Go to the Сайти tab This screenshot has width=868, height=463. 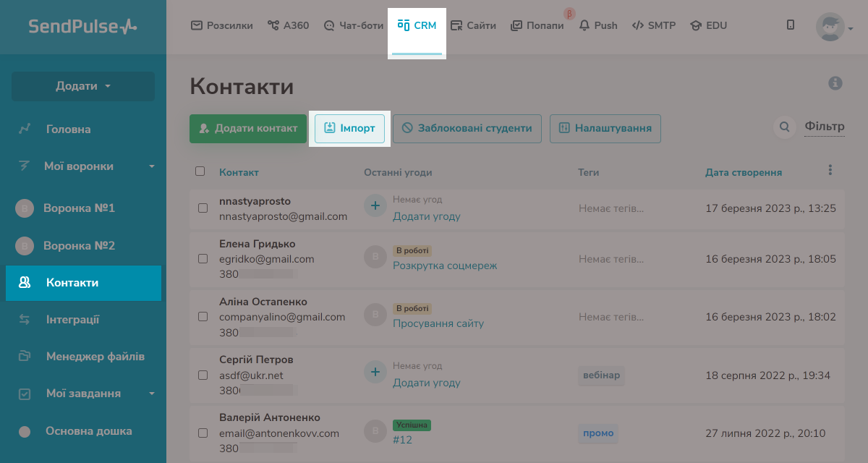473,25
